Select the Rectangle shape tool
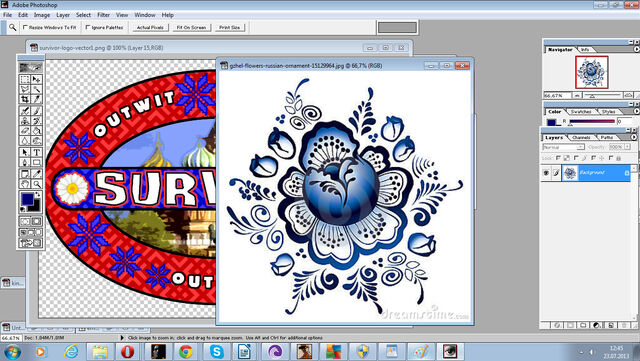Screen dimensions: 640x361 [x=36, y=162]
